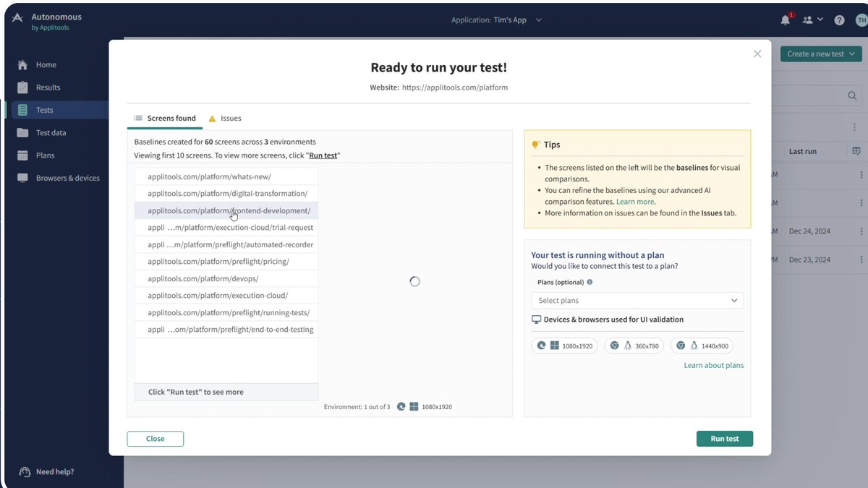Image resolution: width=868 pixels, height=488 pixels.
Task: Click the Close button in the dialog
Action: pos(156,439)
